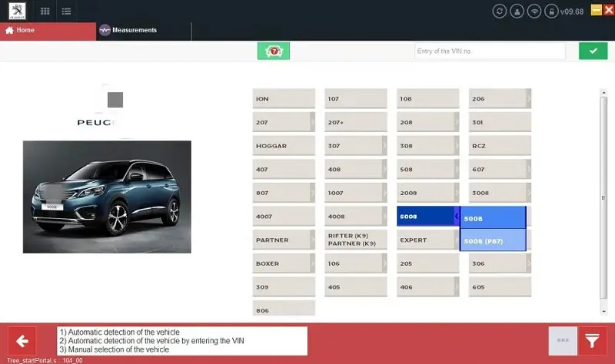Click the refresh circular arrows icon

click(x=499, y=12)
